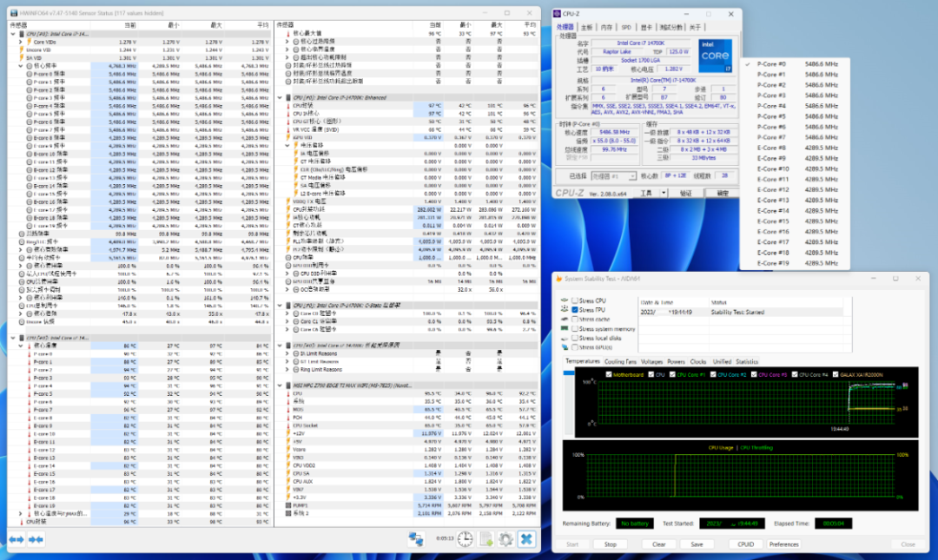This screenshot has width=938, height=560.
Task: Uncheck the Stress FPU checkbox
Action: 575,310
